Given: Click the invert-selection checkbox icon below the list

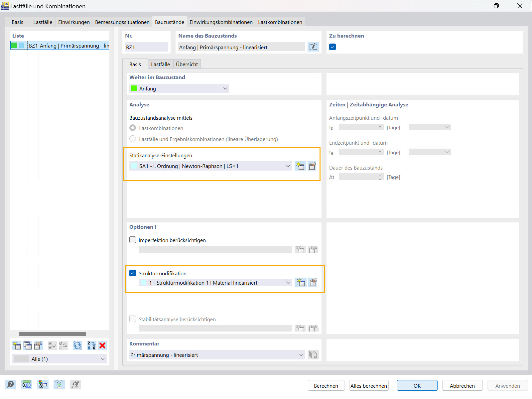Looking at the screenshot, I should (63, 345).
